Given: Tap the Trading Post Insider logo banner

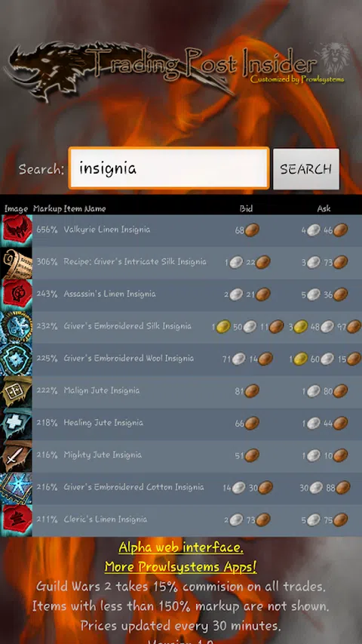Looking at the screenshot, I should tap(176, 69).
